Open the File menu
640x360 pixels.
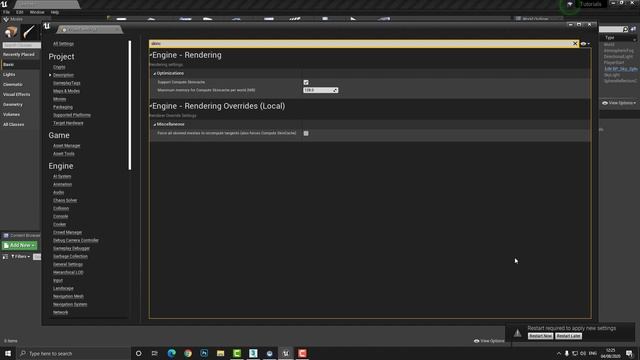(7, 12)
